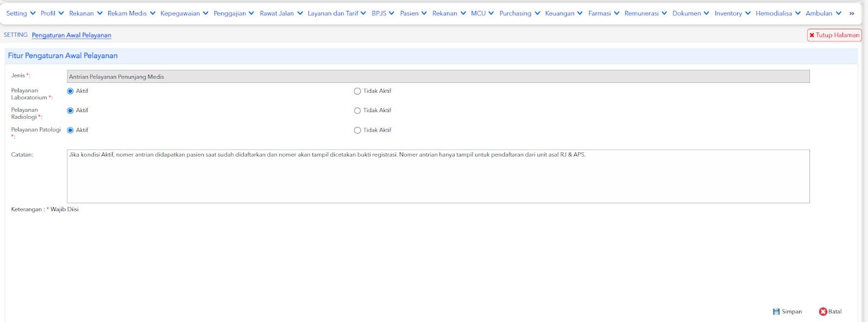Screen dimensions: 868x322
Task: Select Aktif for Pelayanan Laboratorium
Action: [70, 91]
